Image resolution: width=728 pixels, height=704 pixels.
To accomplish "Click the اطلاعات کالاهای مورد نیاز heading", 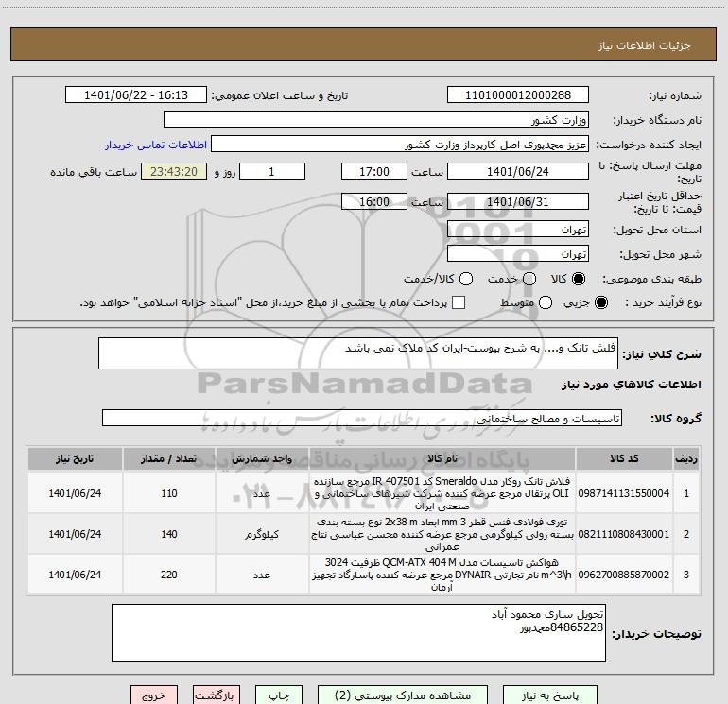I will point(631,385).
